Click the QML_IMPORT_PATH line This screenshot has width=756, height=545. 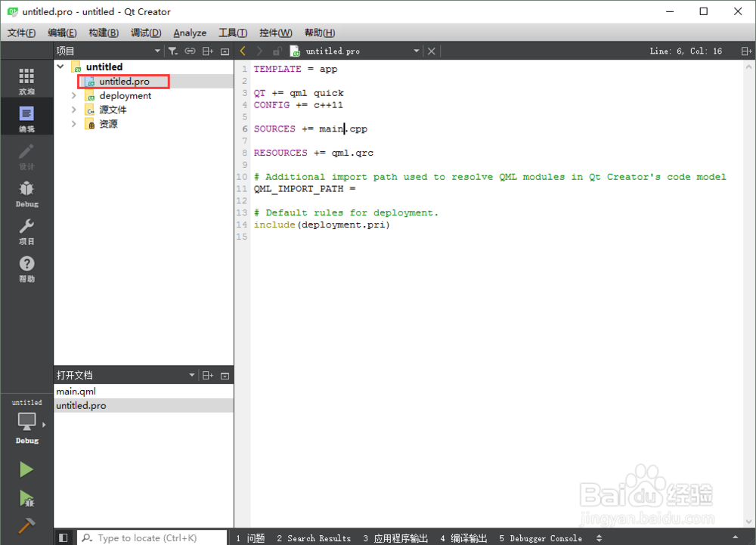pyautogui.click(x=305, y=188)
